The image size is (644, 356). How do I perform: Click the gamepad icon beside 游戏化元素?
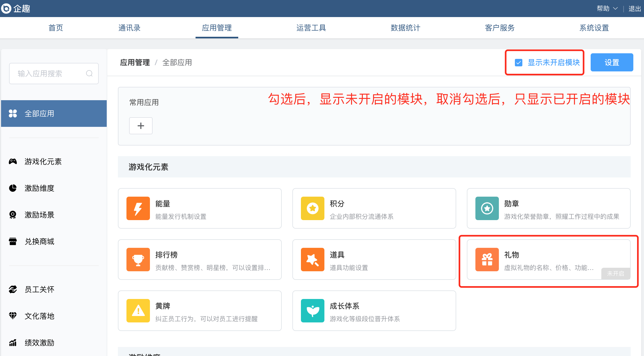point(13,161)
